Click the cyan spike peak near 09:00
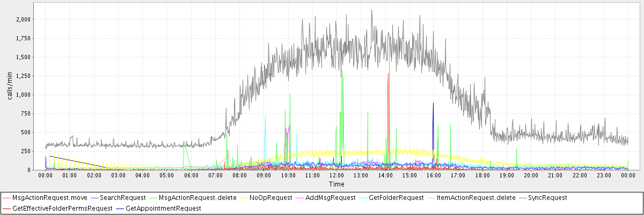Viewport: 644px width, 215px height. click(x=265, y=114)
